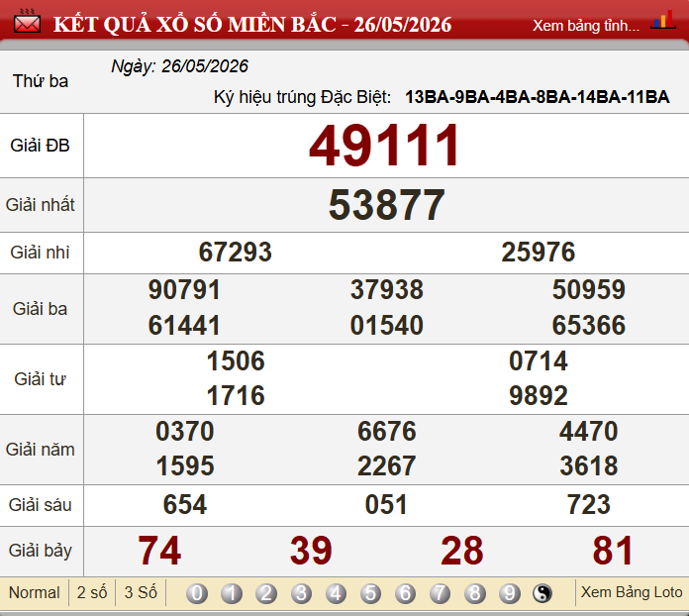Click the Giải bảy row label
Image resolution: width=689 pixels, height=616 pixels.
click(x=40, y=551)
